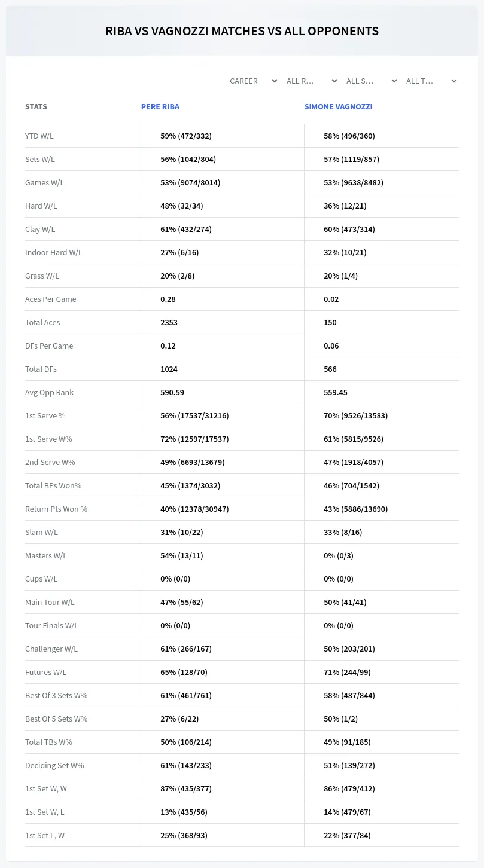Click Vagnozzi's 1st Serve % value
484x868 pixels.
355,415
